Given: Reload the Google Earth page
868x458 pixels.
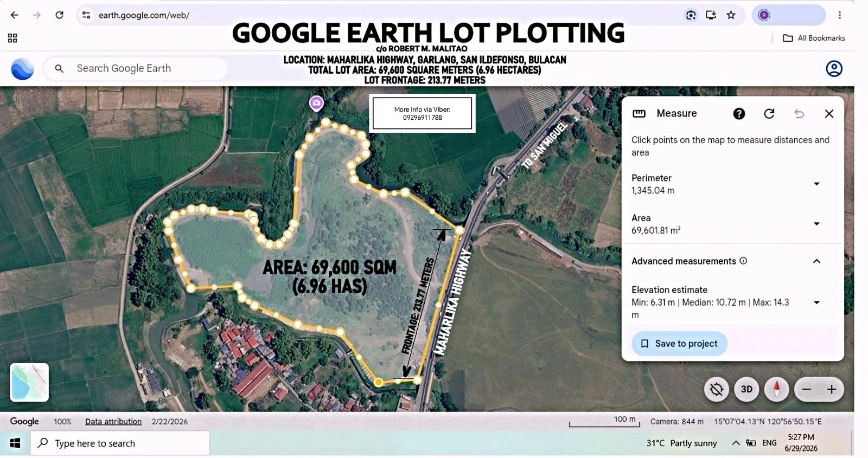Looking at the screenshot, I should tap(60, 15).
